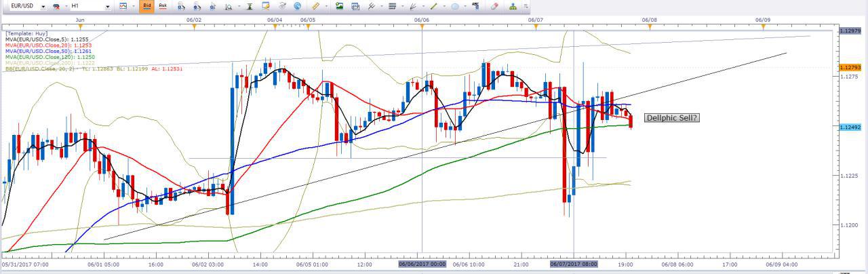Toggle the orange ruler measure tool
Viewport: 868px width, 274px height.
point(316,6)
